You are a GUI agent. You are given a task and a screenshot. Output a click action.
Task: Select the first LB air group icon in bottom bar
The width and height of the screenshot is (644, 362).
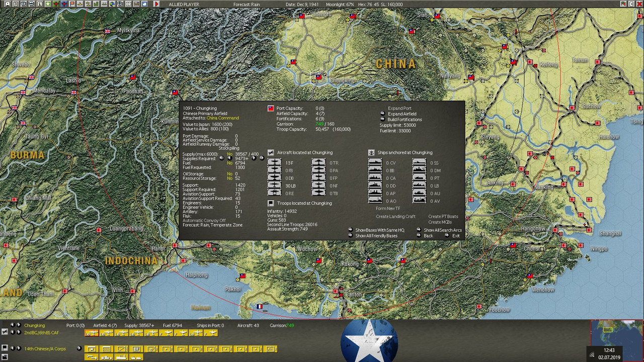click(92, 333)
